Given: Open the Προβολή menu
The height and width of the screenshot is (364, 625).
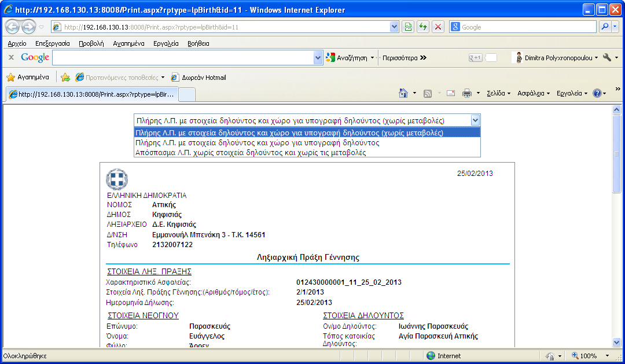Looking at the screenshot, I should [91, 43].
